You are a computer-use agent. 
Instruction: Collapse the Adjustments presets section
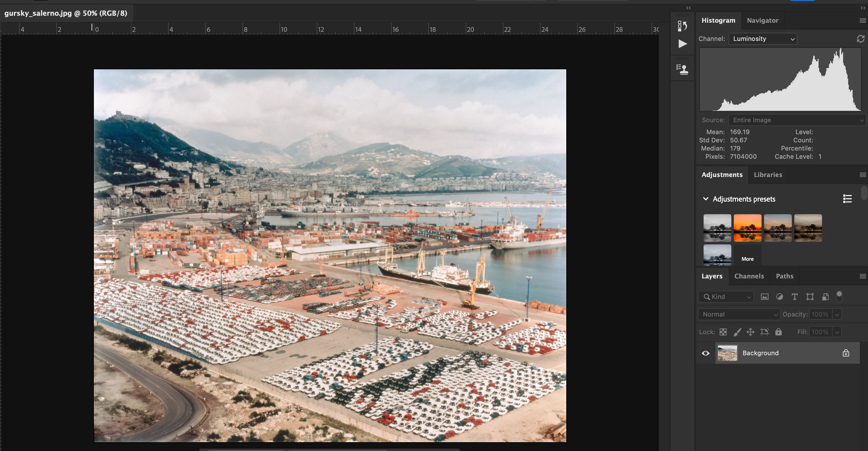(705, 199)
